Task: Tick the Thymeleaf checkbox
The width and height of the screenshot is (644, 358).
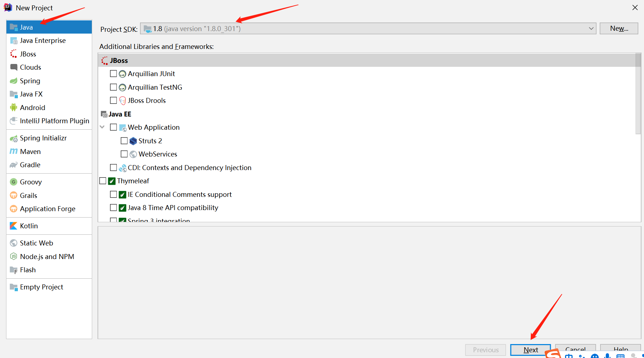Action: coord(103,181)
